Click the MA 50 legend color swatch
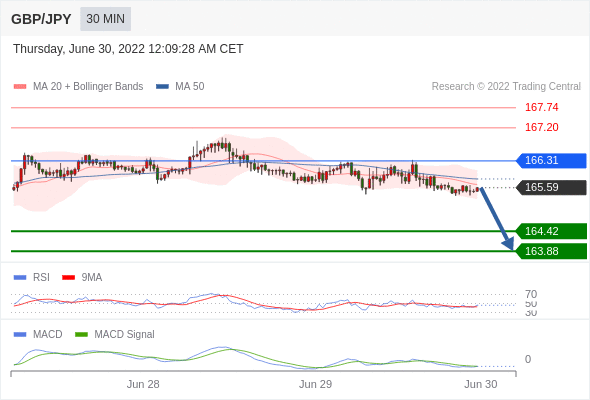Image resolution: width=590 pixels, height=400 pixels. 162,87
